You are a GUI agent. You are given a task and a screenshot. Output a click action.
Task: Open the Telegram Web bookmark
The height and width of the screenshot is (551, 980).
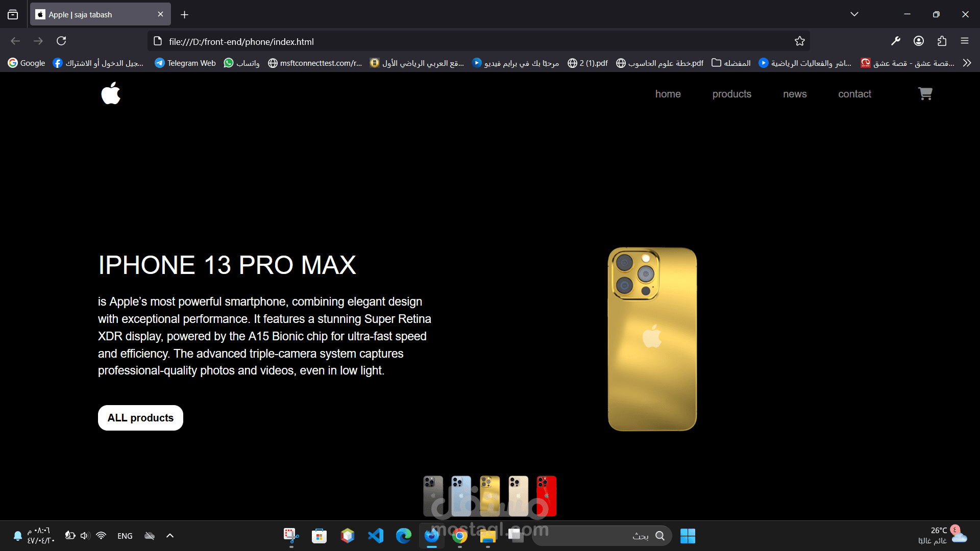185,63
